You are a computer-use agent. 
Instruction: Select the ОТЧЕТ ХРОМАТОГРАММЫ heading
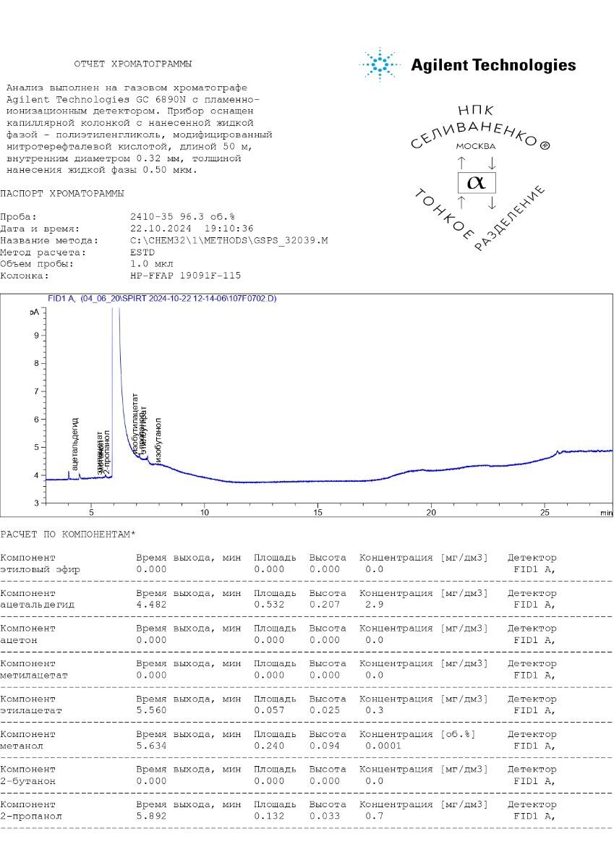tap(133, 64)
